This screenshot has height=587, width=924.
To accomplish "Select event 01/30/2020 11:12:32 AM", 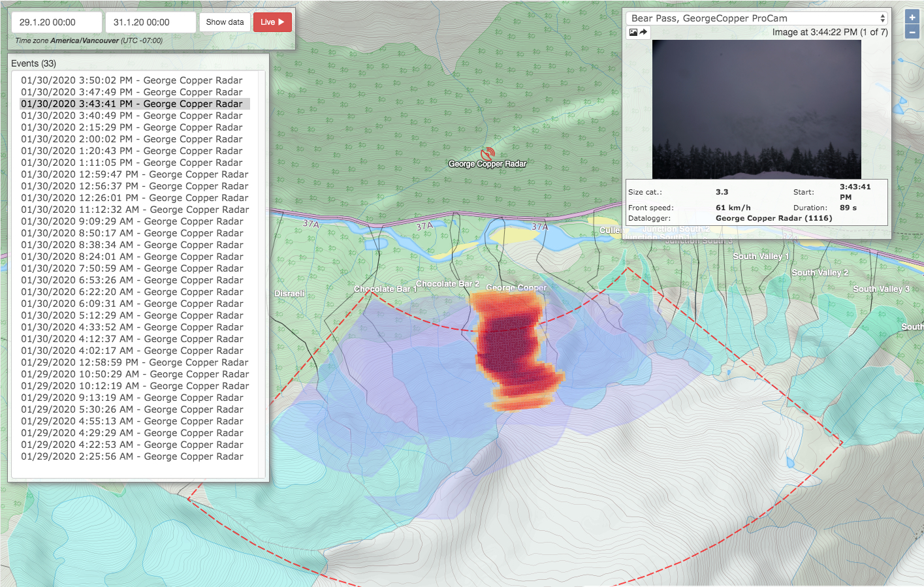I will (135, 210).
